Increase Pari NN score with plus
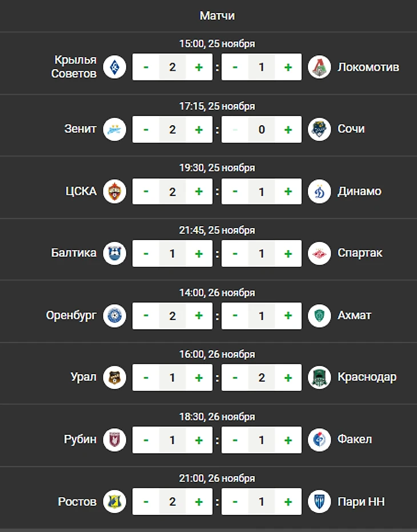 pyautogui.click(x=288, y=502)
